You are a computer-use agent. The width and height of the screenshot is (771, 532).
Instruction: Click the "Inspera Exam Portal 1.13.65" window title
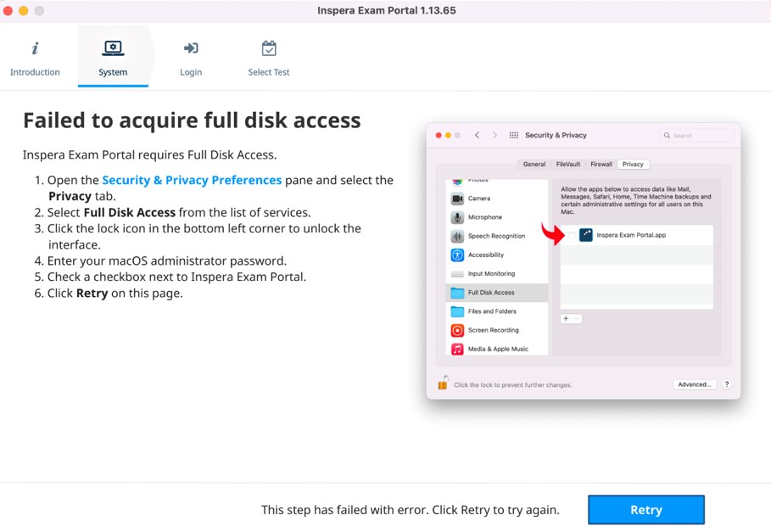(x=387, y=10)
